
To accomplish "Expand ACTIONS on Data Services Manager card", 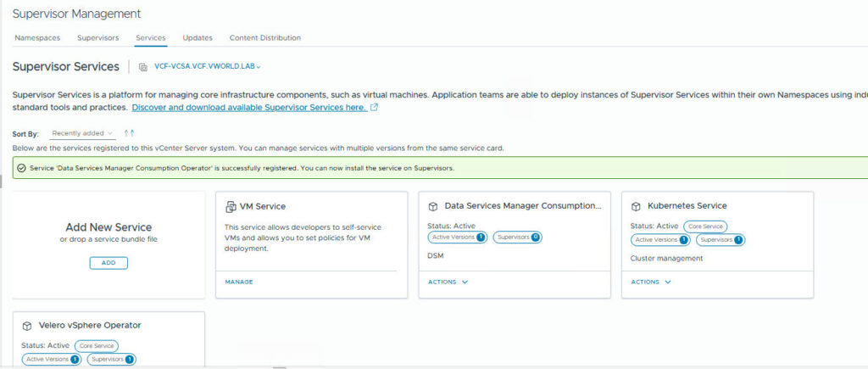I will click(448, 282).
